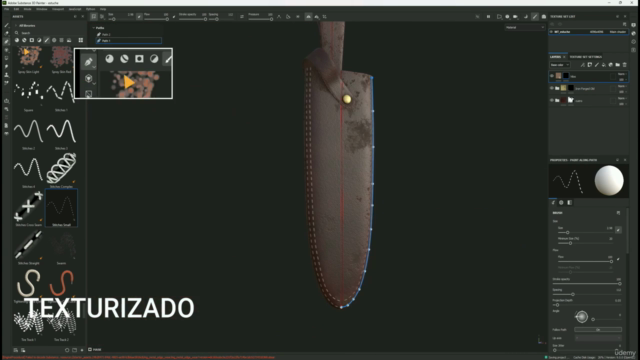Adjust the Spacing slider in Properties
This screenshot has width=640, height=360.
coord(587,294)
